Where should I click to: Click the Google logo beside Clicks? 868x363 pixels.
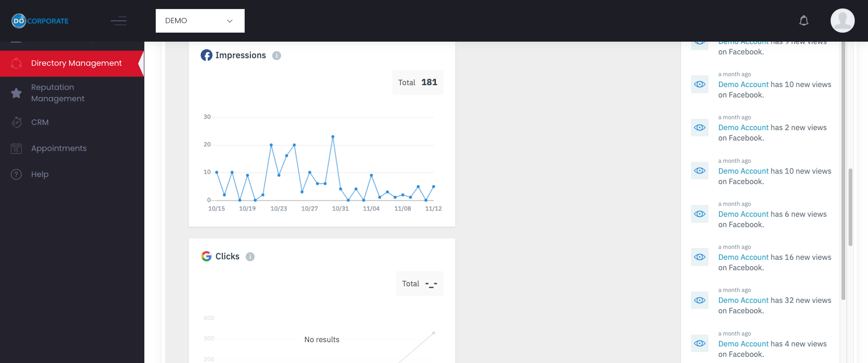206,257
